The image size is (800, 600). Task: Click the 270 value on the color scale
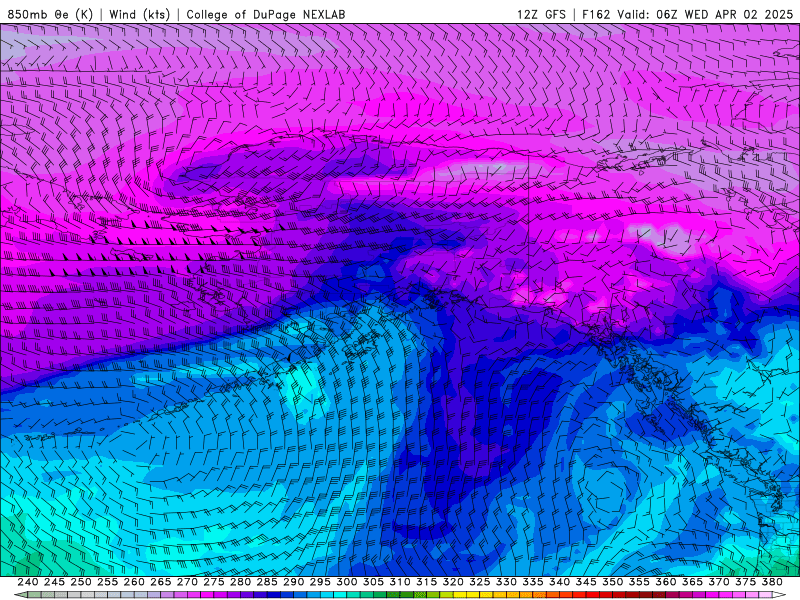coord(187,582)
